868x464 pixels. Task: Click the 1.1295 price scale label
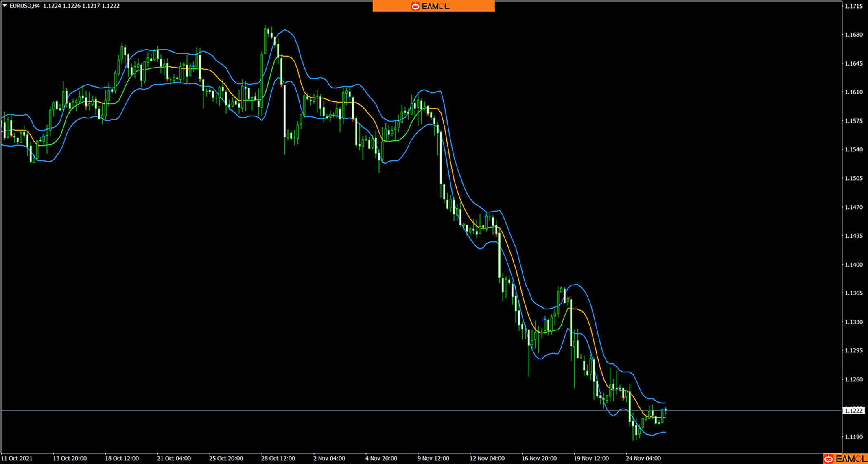click(x=854, y=350)
